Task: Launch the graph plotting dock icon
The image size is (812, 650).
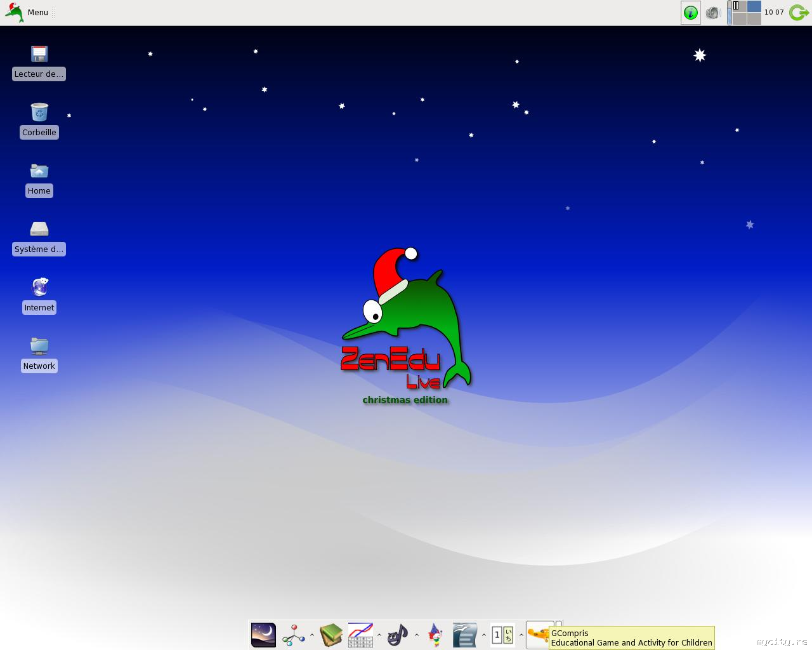Action: click(360, 635)
